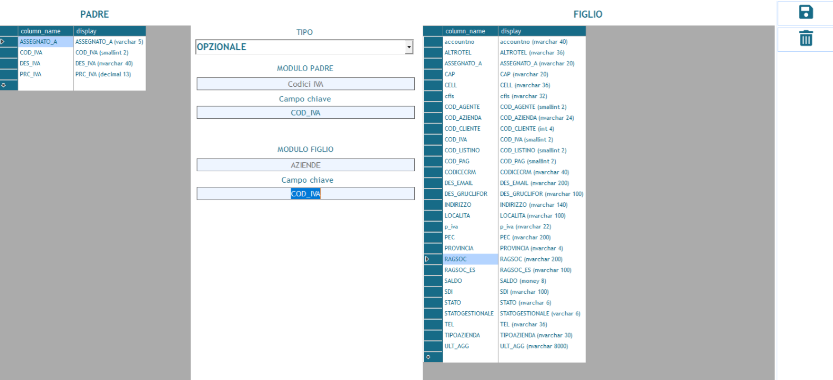This screenshot has height=380, width=833.
Task: Click the MODULO PADRE Campo chiave field
Action: click(305, 113)
